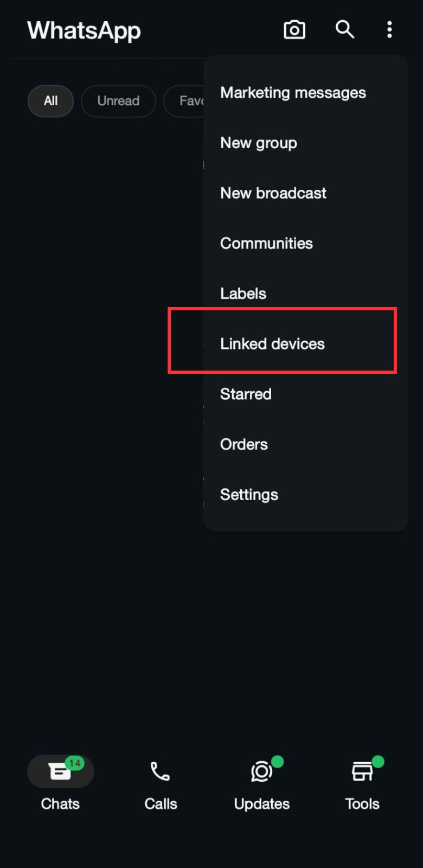423x868 pixels.
Task: Tap the 14 unread chats badge
Action: click(75, 763)
